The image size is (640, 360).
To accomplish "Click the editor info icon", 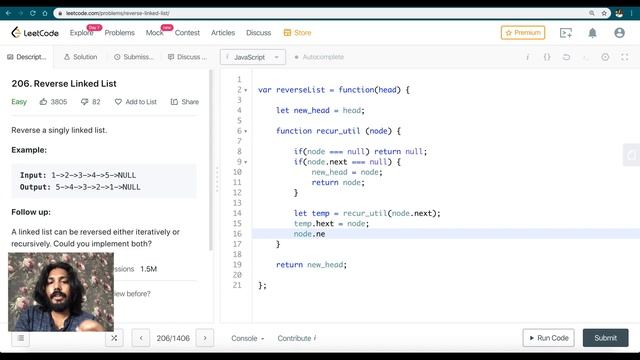I will click(x=528, y=57).
